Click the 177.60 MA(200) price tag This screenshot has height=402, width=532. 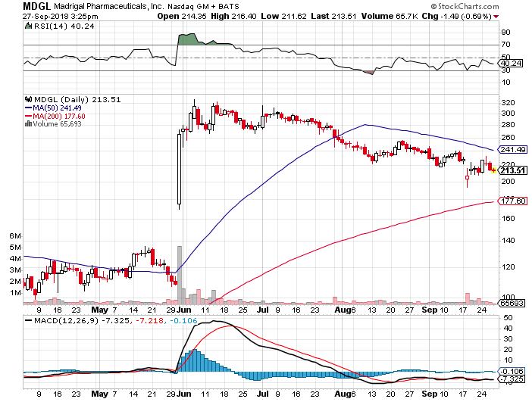point(512,201)
